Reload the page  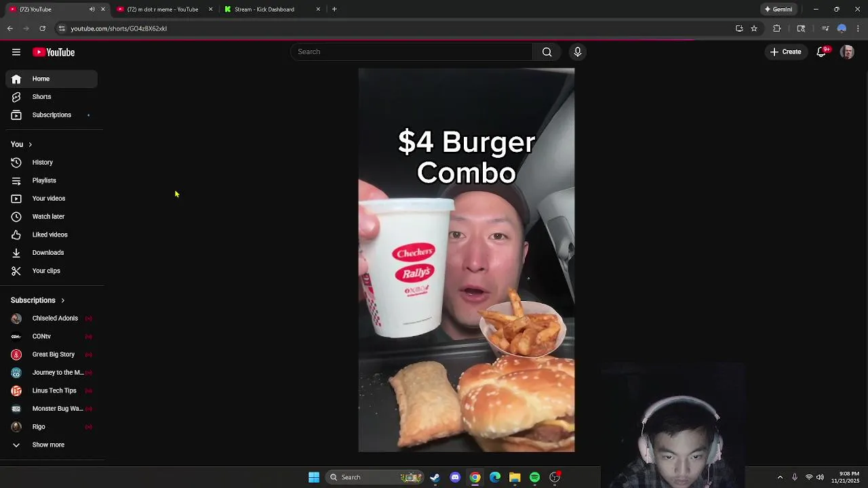[42, 28]
